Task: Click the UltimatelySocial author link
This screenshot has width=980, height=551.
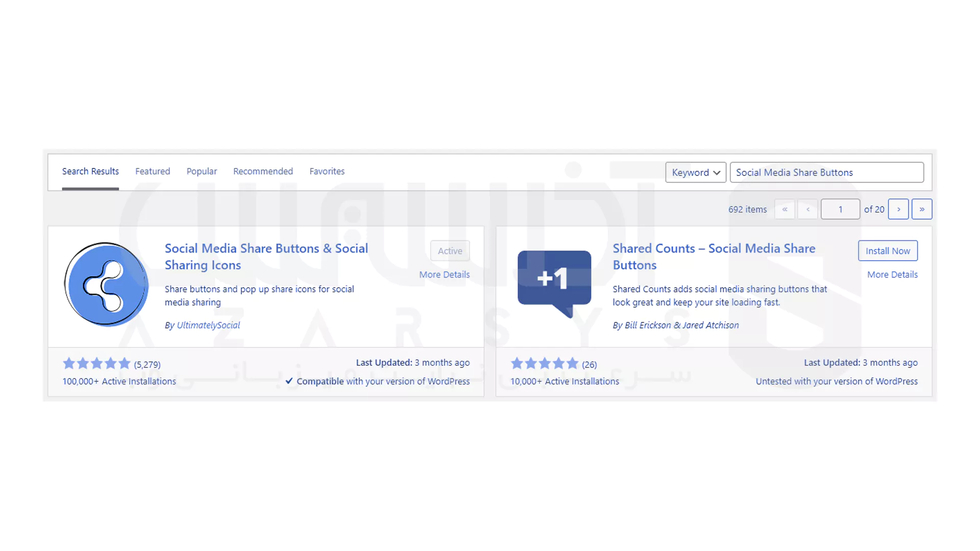Action: click(208, 325)
